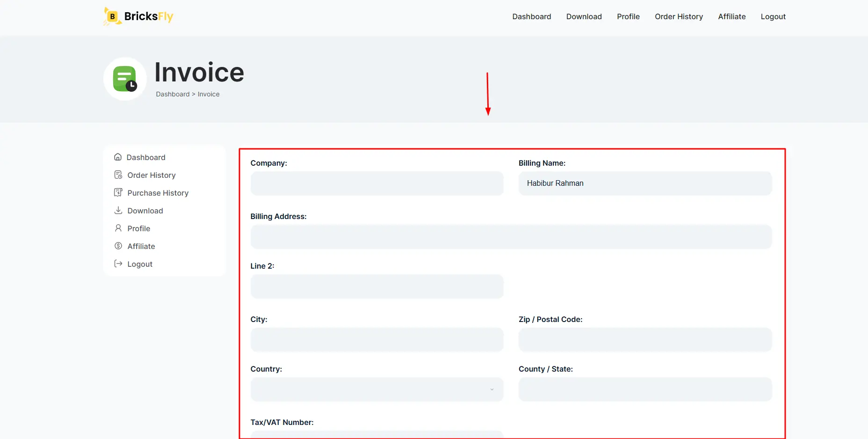Focus the Zip / Postal Code field
Screen dimensions: 868x439
point(645,340)
